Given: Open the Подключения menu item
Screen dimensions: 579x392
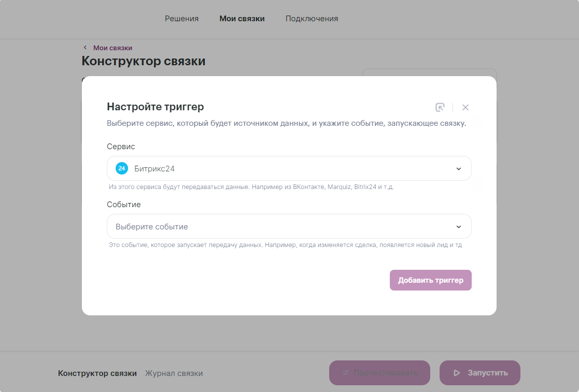Looking at the screenshot, I should (x=312, y=19).
